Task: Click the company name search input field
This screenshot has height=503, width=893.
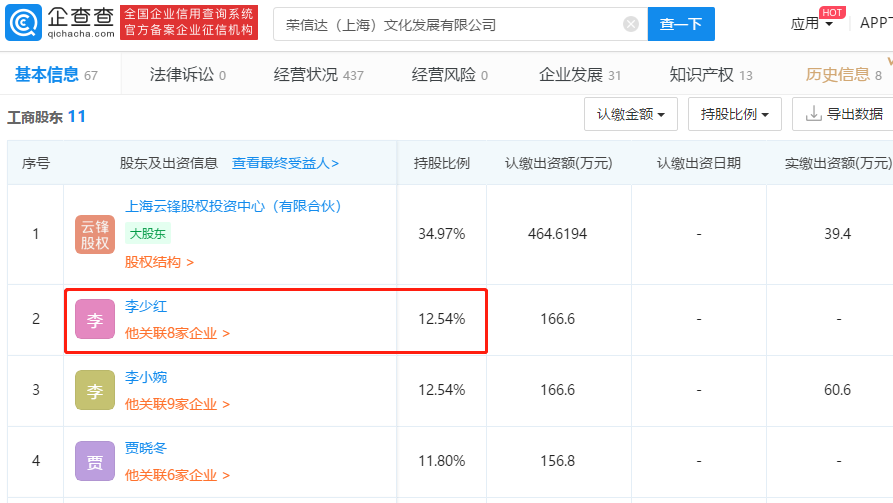Action: pyautogui.click(x=450, y=24)
